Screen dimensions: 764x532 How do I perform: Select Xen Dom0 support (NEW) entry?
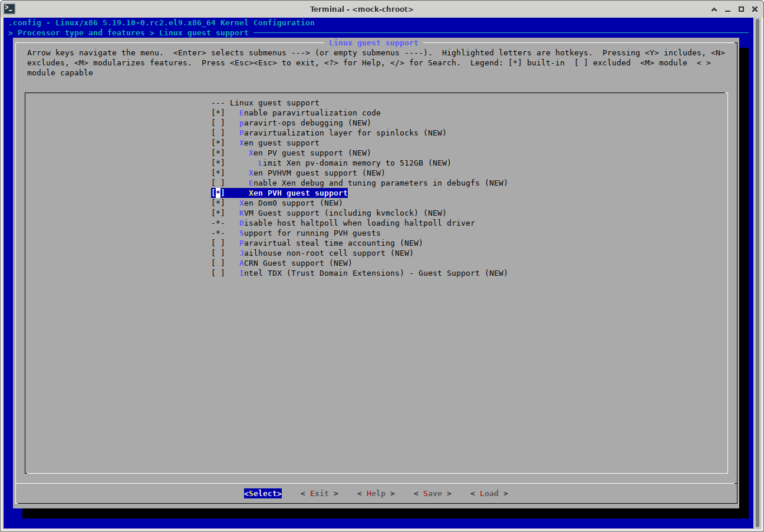click(291, 203)
